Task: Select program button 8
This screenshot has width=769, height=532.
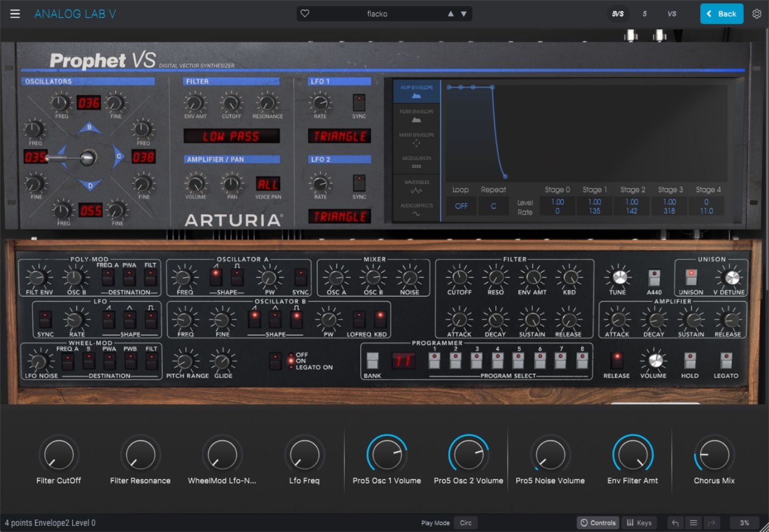Action: 582,361
